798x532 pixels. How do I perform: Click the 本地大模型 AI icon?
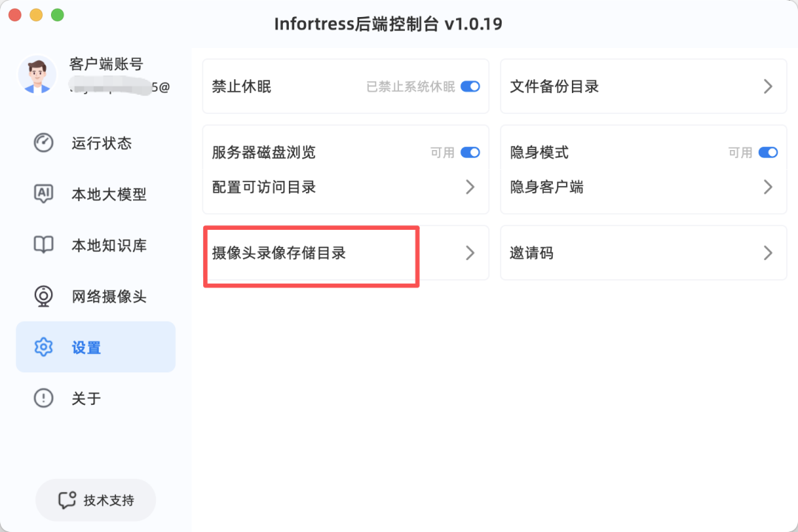point(44,194)
